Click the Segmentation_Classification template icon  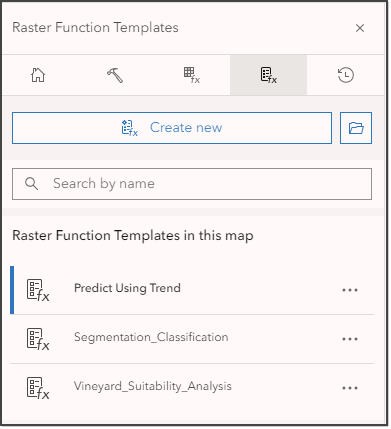38,339
